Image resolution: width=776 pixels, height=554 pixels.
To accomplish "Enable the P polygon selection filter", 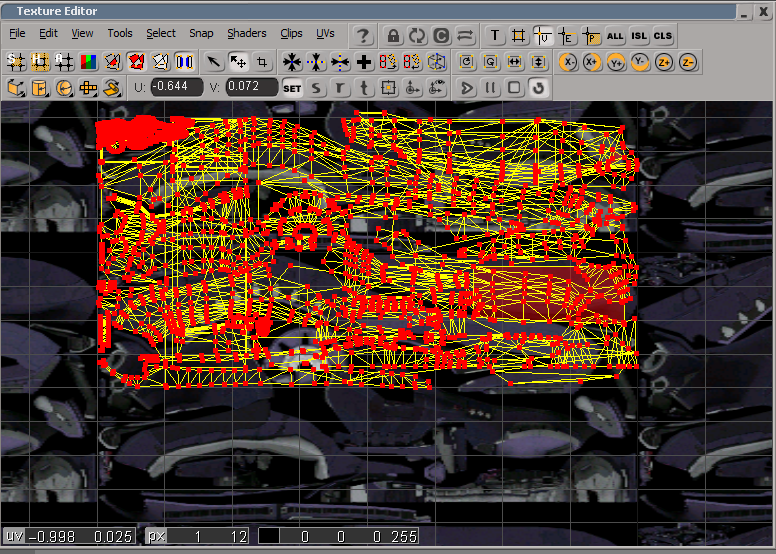I will tap(591, 36).
